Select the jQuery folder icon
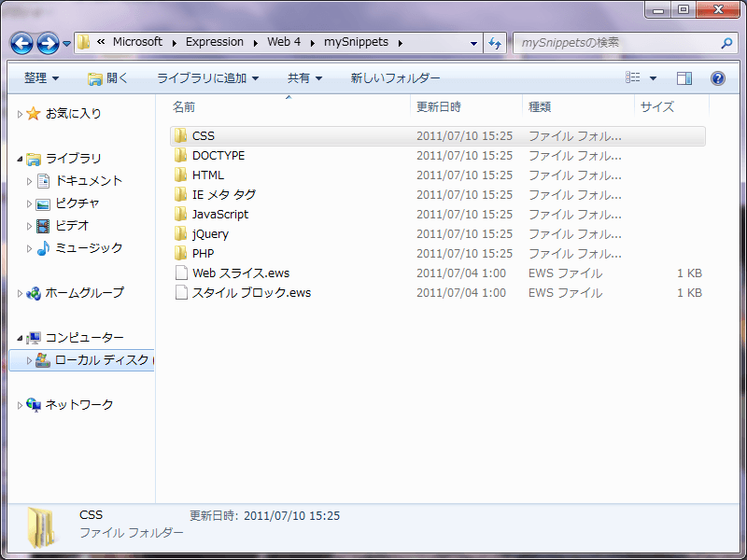Screen dimensions: 747x560 (180, 234)
